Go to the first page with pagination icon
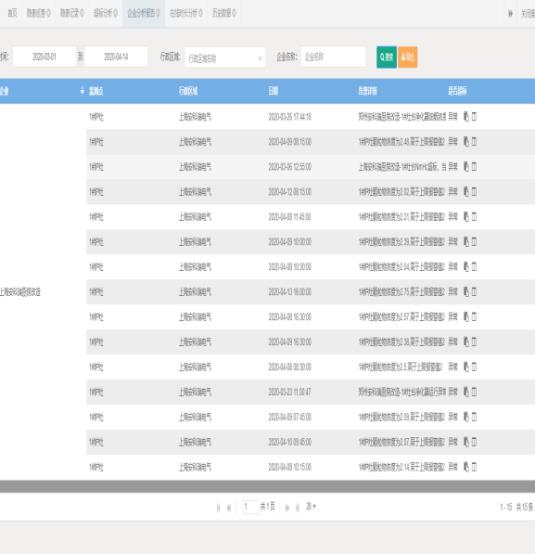 (x=218, y=508)
